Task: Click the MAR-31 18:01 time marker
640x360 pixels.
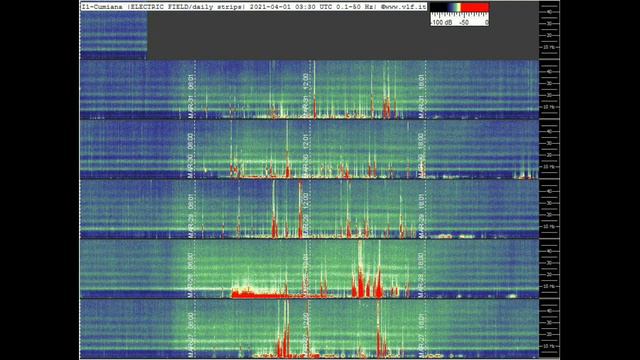Action: click(421, 96)
